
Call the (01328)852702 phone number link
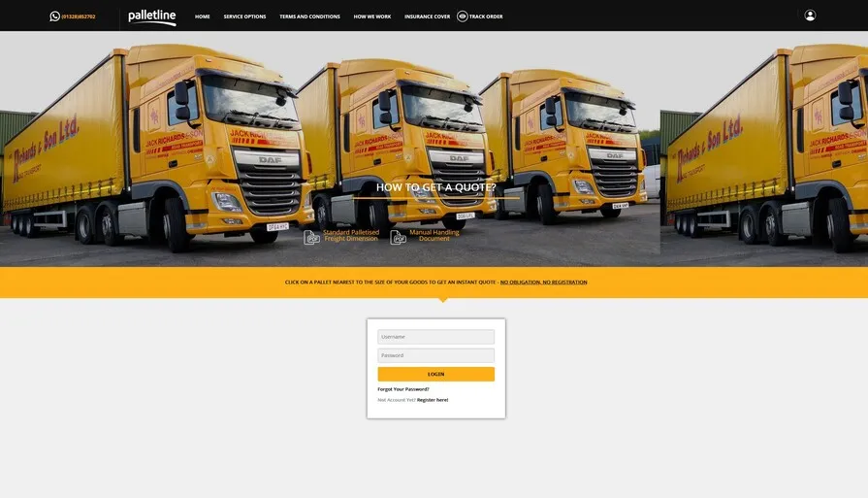coord(79,17)
